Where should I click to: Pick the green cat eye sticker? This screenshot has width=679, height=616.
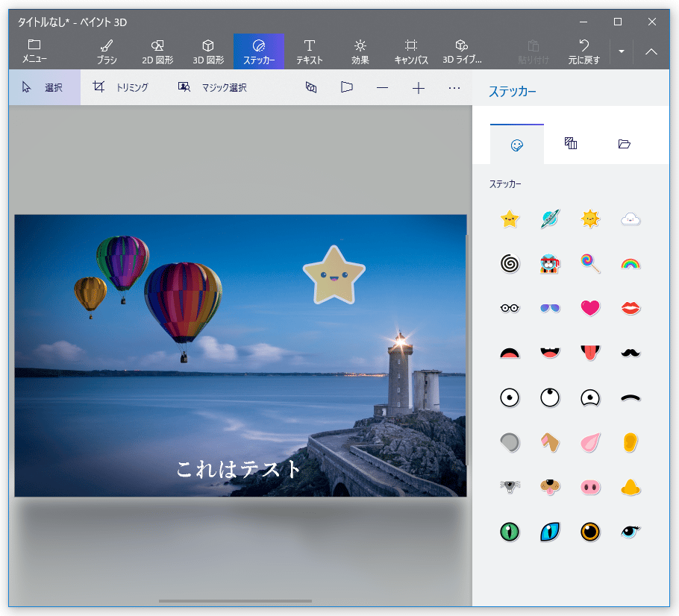(x=510, y=532)
